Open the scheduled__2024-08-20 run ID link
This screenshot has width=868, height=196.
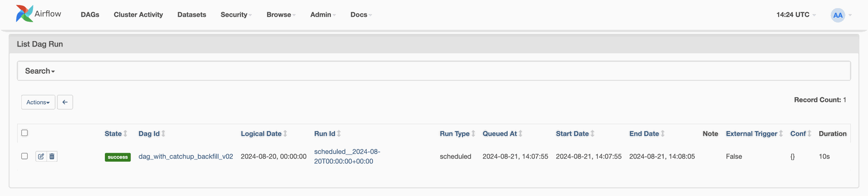click(x=347, y=156)
